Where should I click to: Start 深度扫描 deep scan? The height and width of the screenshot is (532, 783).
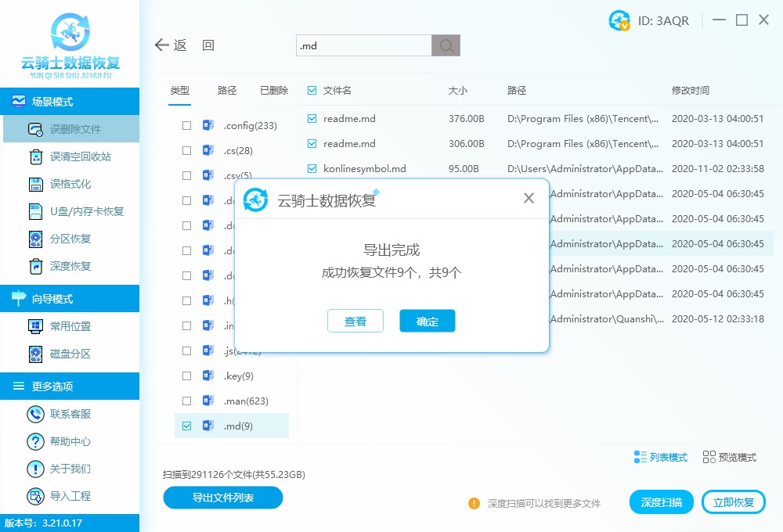pos(661,502)
